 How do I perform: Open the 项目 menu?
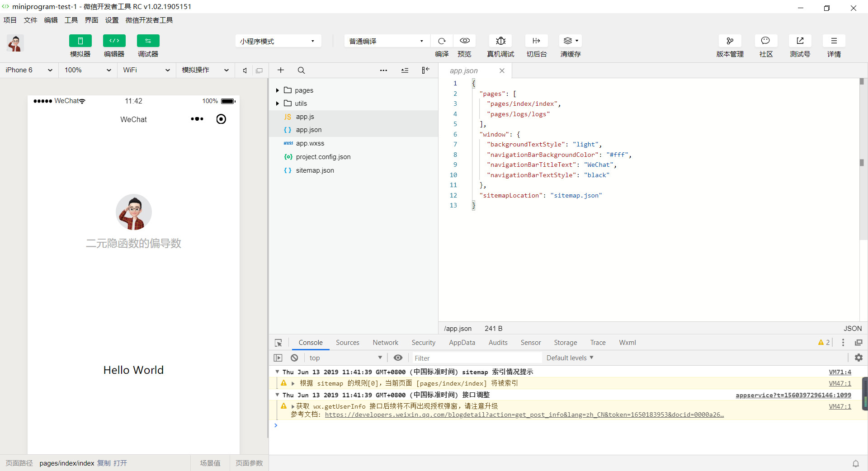click(x=10, y=20)
